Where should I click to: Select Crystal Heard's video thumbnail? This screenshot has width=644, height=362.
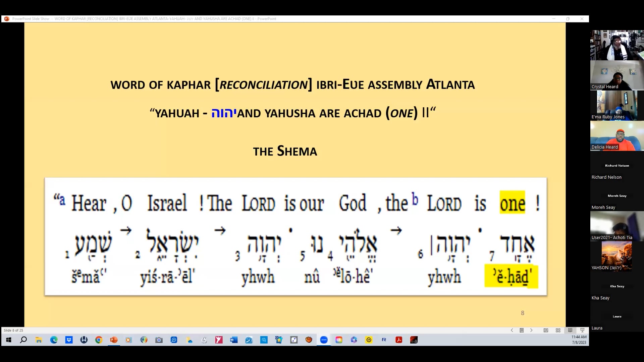616,74
